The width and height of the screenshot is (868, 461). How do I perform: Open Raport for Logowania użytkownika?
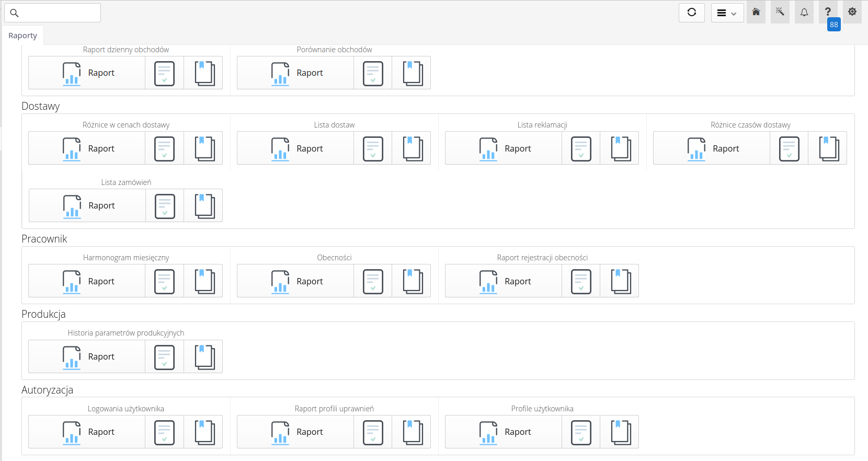click(x=87, y=432)
